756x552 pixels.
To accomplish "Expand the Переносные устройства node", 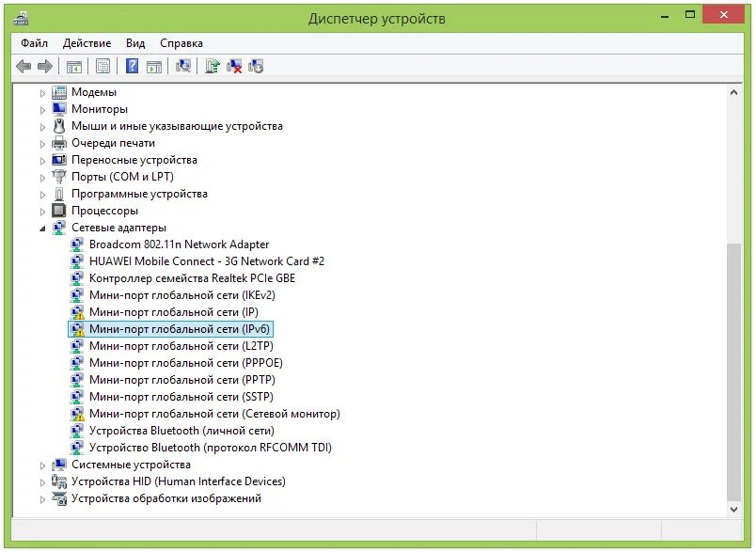I will pos(42,161).
